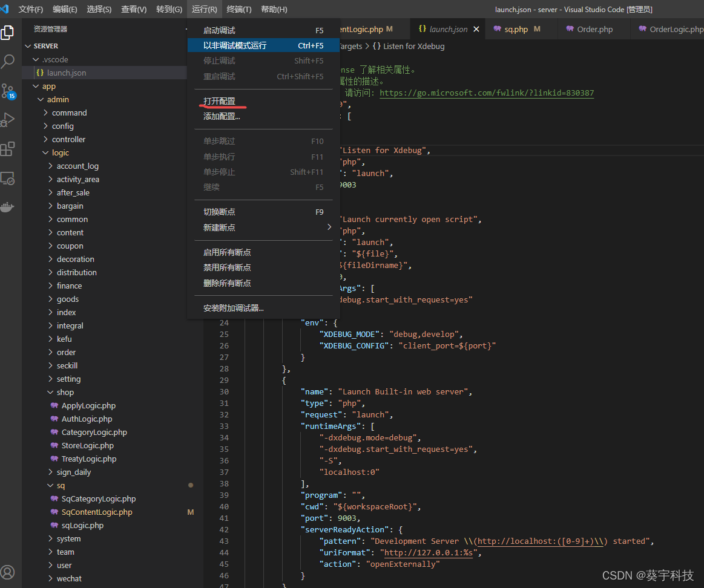Open the 新建断点 submenu
The image size is (704, 588).
(263, 227)
